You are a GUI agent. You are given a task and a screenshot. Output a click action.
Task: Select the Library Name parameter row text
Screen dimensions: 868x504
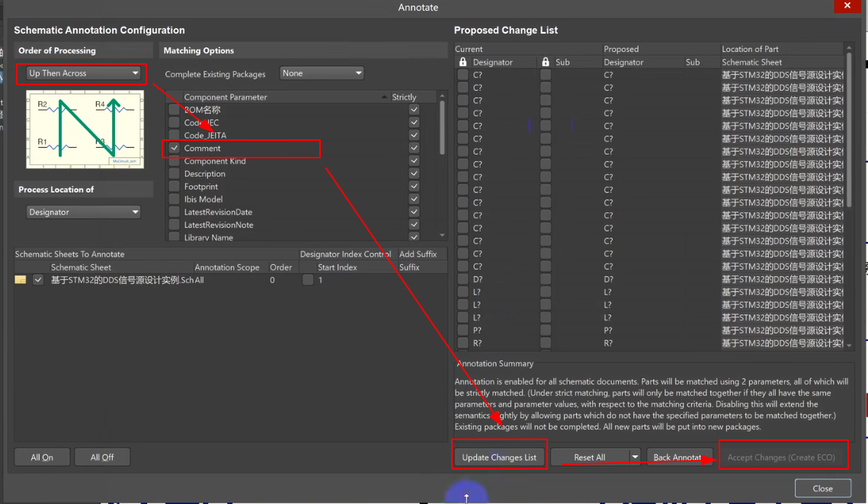tap(209, 238)
